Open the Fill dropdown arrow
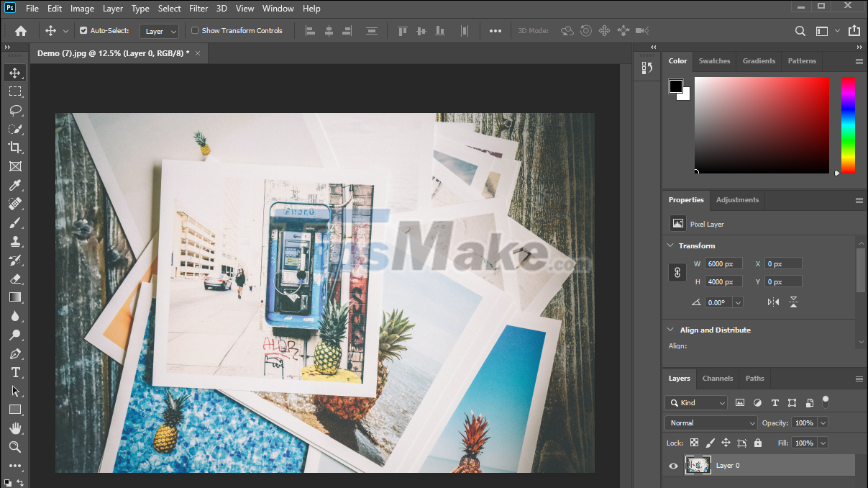 pyautogui.click(x=823, y=443)
